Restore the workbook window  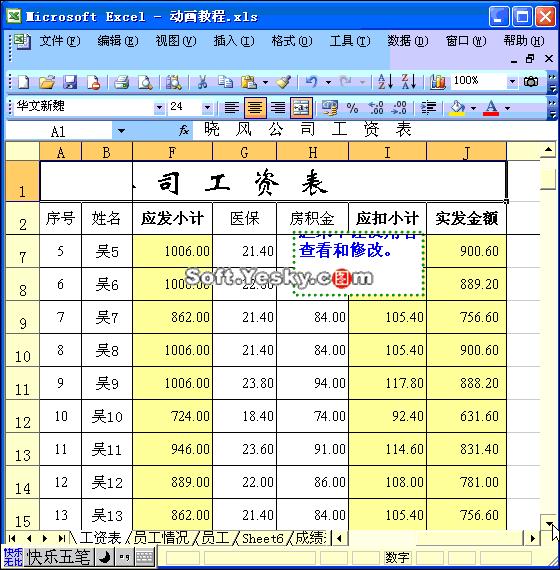531,59
